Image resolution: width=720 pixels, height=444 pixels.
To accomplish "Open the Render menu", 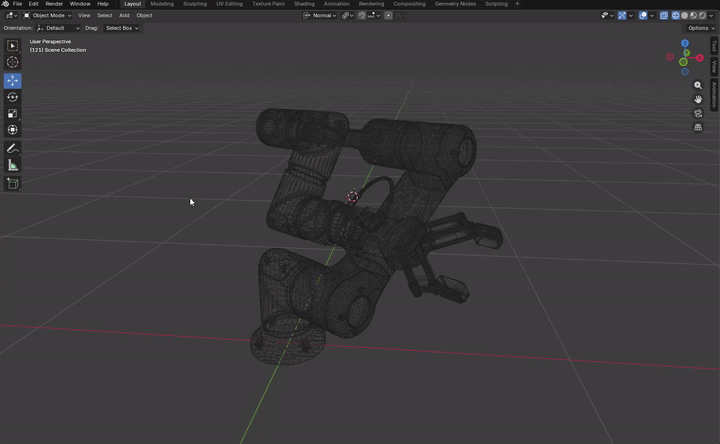I will tap(54, 4).
